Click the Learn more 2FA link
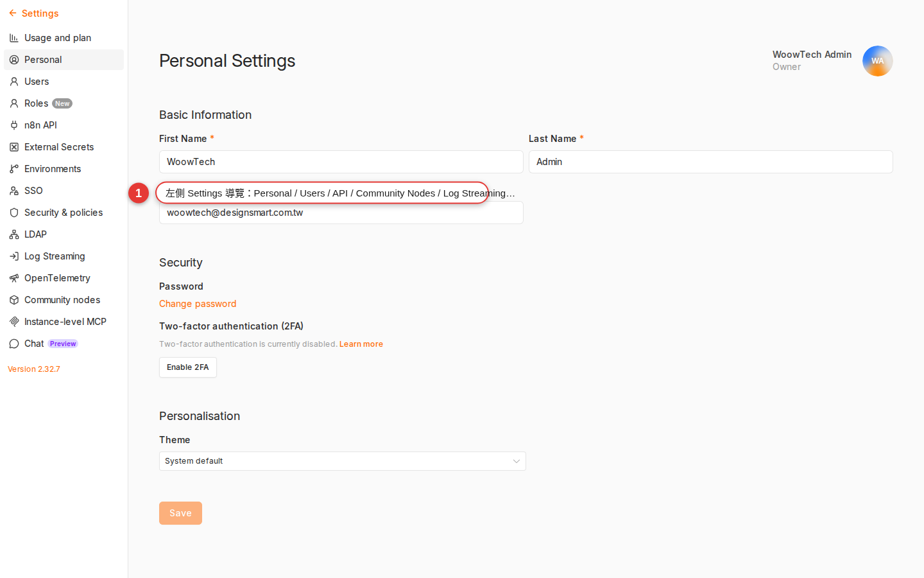Screen dimensions: 924x578 pyautogui.click(x=361, y=344)
